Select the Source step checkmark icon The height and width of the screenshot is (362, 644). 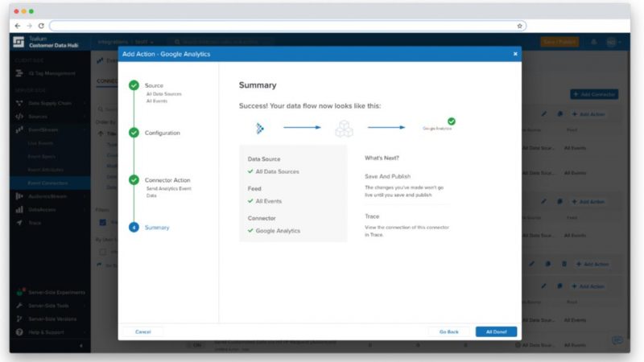coord(134,85)
